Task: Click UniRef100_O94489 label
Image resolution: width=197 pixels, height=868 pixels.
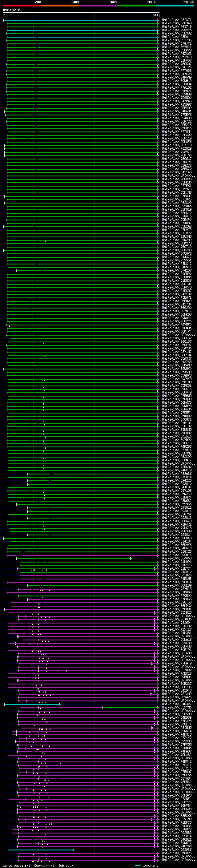Action: 176,118
